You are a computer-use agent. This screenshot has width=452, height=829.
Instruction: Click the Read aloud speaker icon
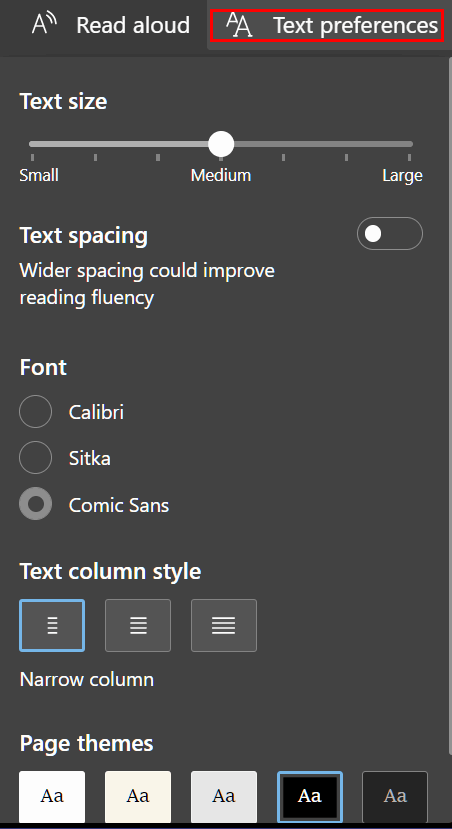44,23
